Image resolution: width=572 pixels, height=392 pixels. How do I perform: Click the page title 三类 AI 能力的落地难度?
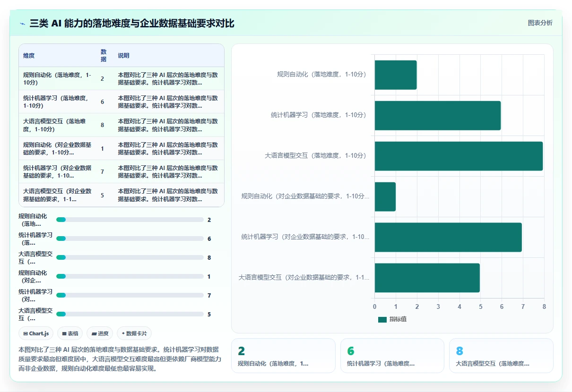click(132, 24)
